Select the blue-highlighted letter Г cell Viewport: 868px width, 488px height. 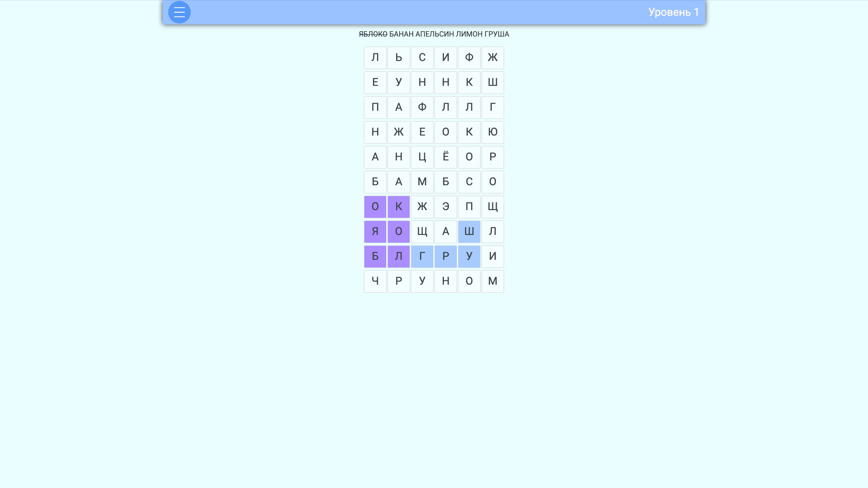[422, 256]
